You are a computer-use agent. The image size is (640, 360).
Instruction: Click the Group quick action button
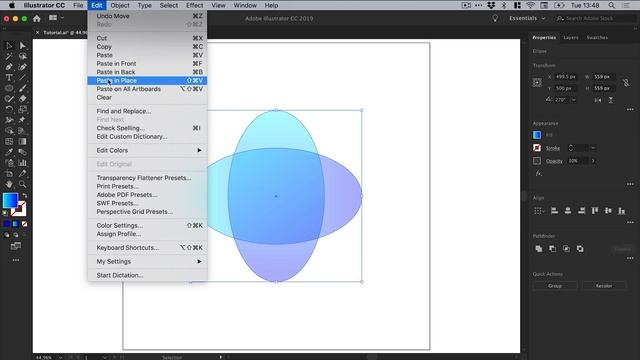click(x=555, y=286)
